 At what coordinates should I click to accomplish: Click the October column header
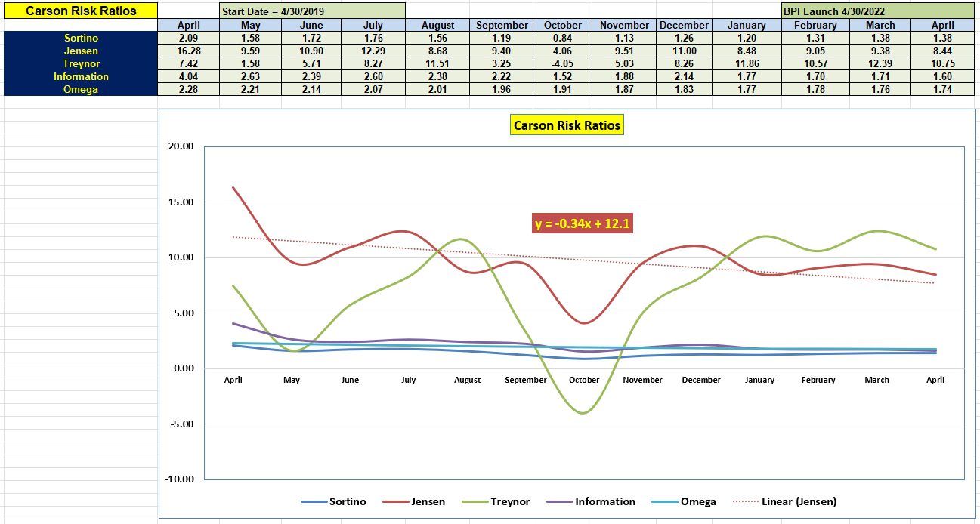click(x=563, y=25)
